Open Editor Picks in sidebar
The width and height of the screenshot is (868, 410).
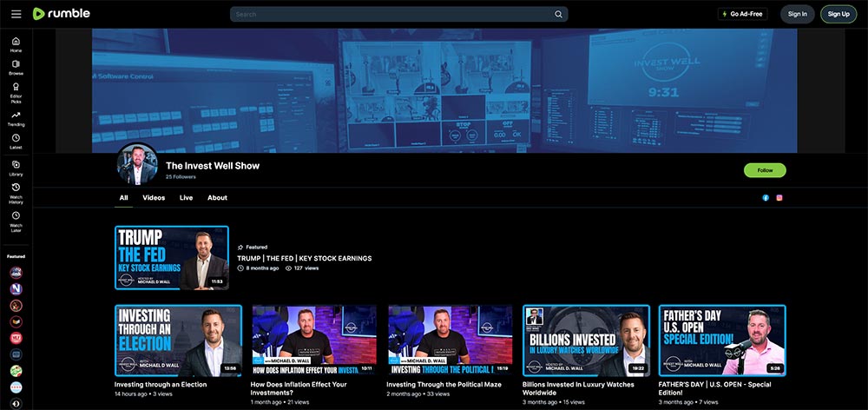pos(16,94)
